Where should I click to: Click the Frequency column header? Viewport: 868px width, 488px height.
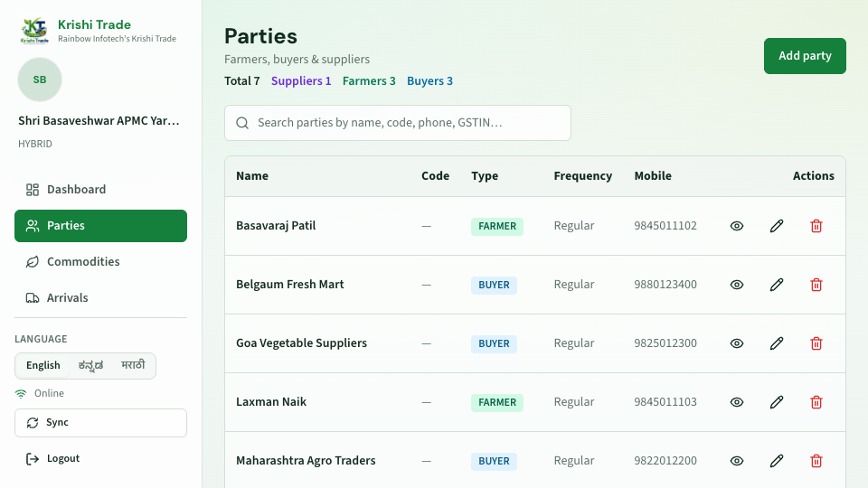[x=583, y=176]
